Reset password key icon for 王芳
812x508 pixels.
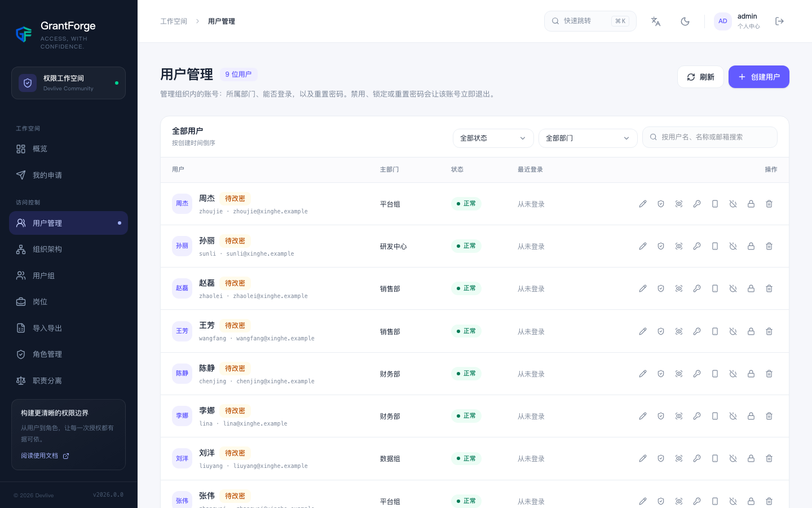click(x=697, y=331)
